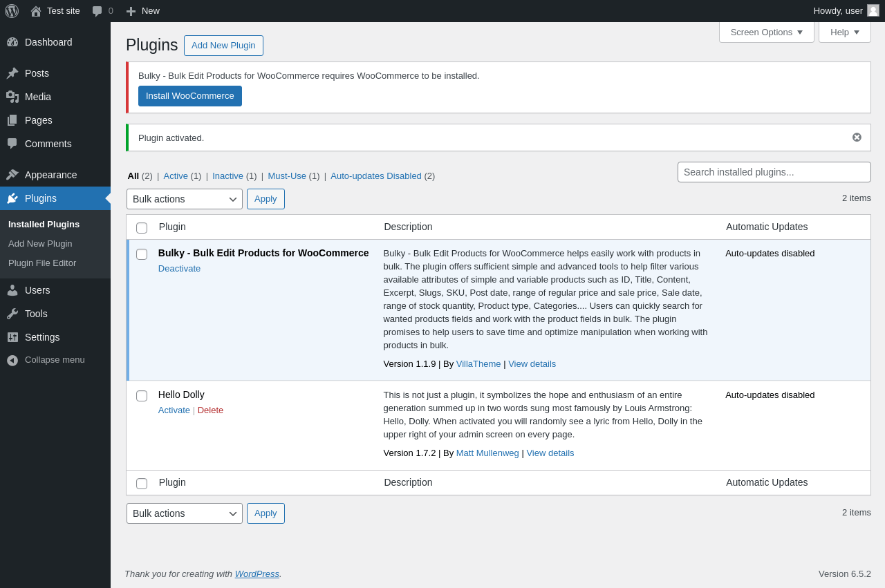View details for Hello Dolly
This screenshot has width=885, height=588.
pyautogui.click(x=550, y=453)
